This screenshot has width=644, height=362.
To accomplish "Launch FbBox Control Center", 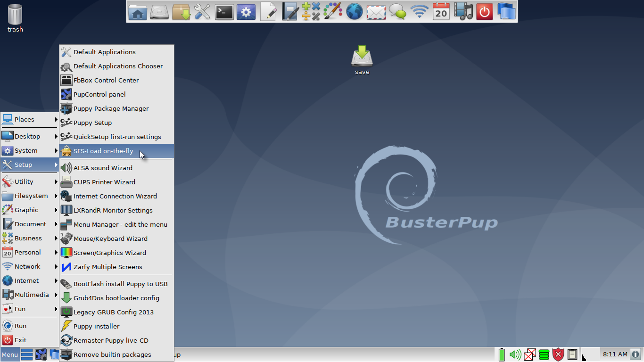I will pyautogui.click(x=116, y=80).
